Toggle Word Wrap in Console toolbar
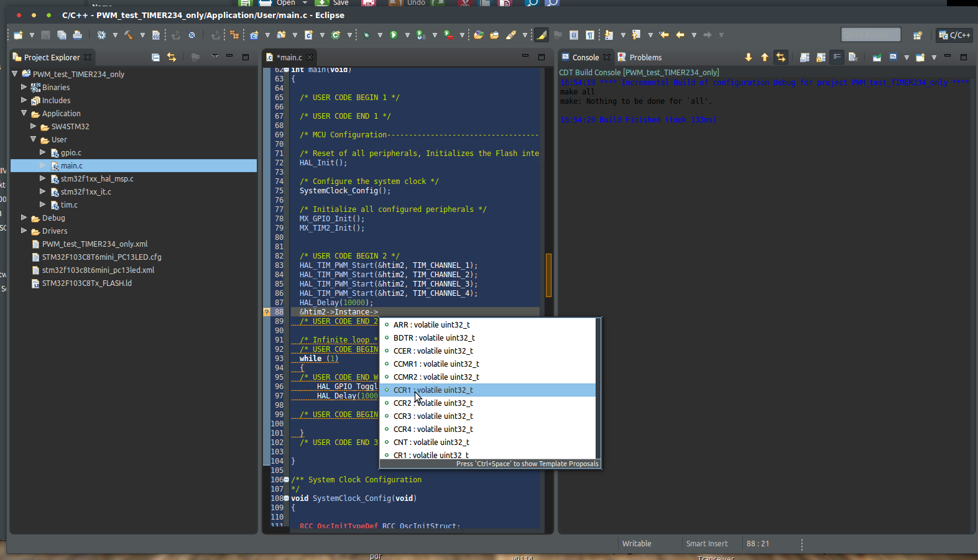The width and height of the screenshot is (978, 560). tap(837, 57)
